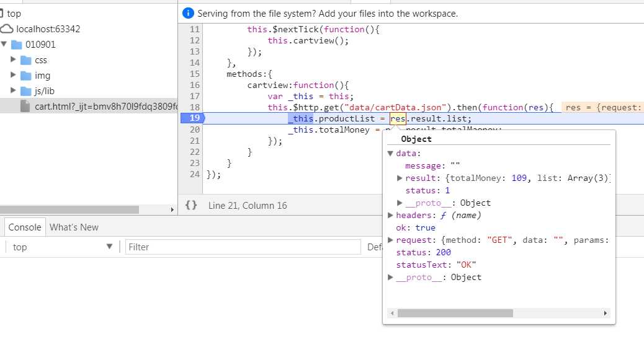Click 'cartview:function(){' on line 16
644x342 pixels.
298,85
